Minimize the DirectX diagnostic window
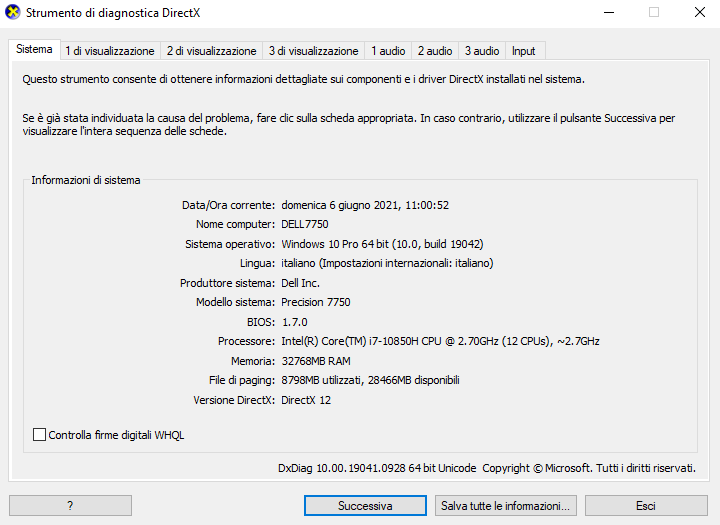Screen dimensions: 720x525 (609, 12)
